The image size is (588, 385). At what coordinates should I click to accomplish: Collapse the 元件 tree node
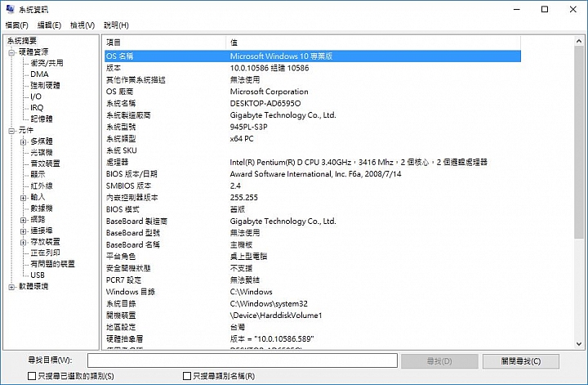tap(12, 131)
